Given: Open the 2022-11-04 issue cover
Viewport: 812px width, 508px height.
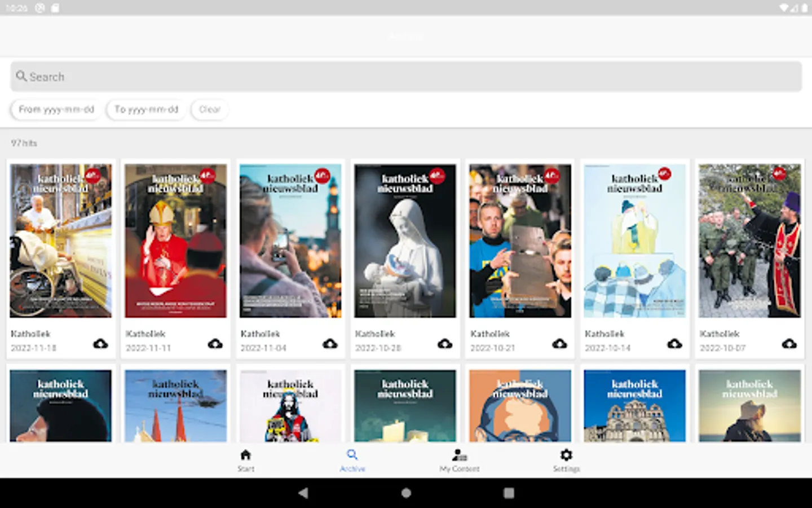Looking at the screenshot, I should 290,240.
